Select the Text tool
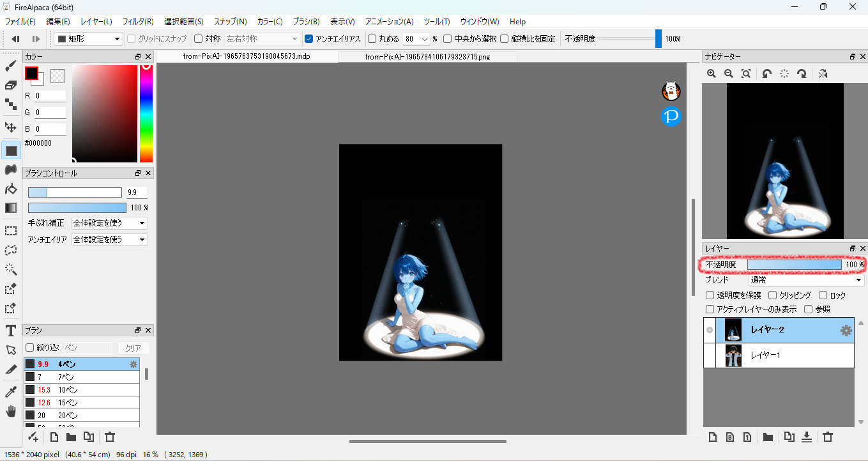Screen dimensions: 868x461 tap(11, 331)
